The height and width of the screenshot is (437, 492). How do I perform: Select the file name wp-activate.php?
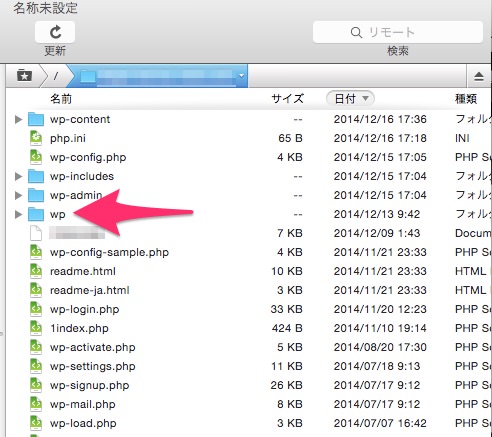[x=93, y=347]
